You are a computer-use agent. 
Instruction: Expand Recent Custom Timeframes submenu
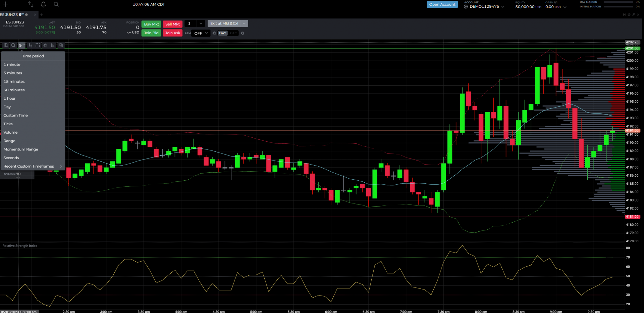[x=33, y=166]
